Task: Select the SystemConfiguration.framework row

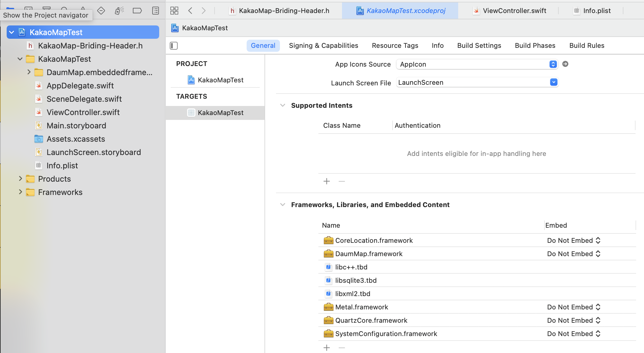Action: pyautogui.click(x=477, y=334)
